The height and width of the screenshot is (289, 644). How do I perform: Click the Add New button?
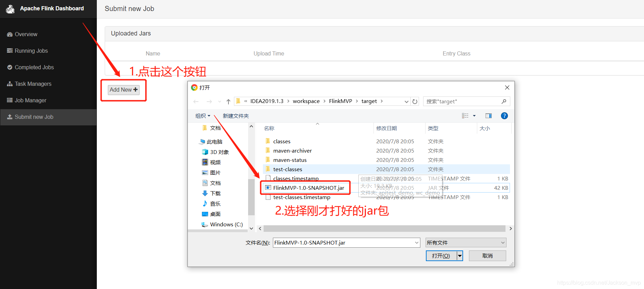coord(124,90)
